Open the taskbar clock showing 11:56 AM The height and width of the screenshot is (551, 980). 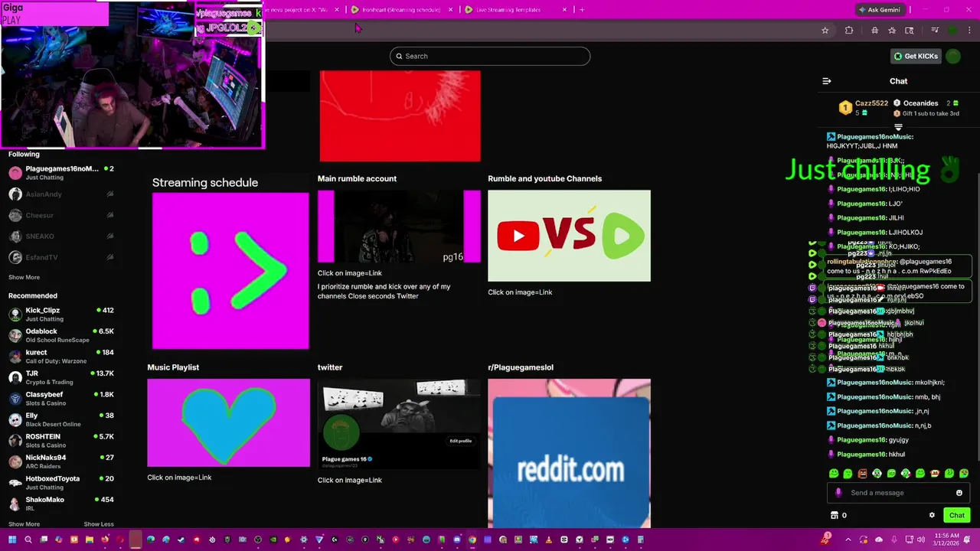coord(946,540)
